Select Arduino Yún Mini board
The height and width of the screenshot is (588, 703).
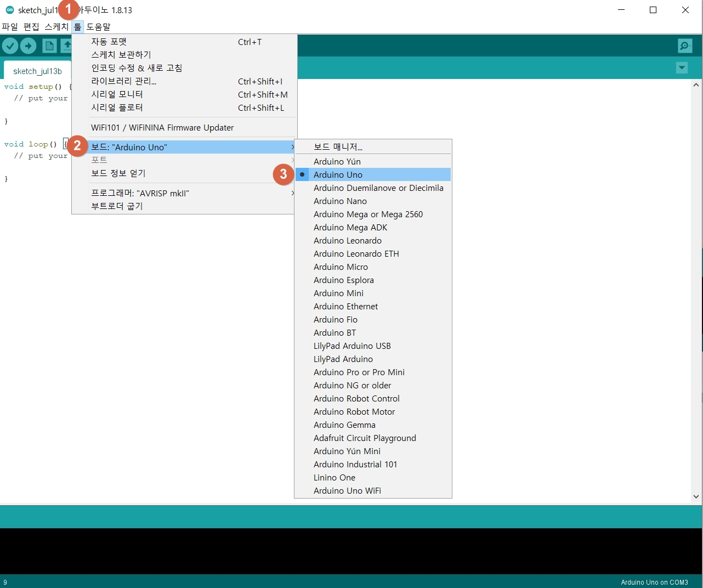pos(373,451)
